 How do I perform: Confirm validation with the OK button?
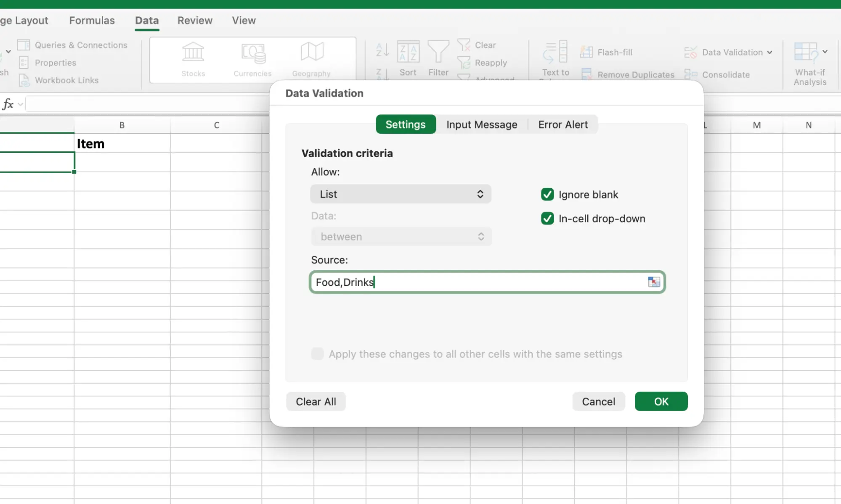661,401
